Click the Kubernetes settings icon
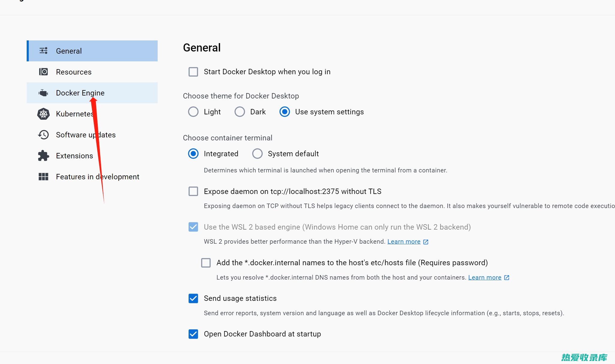Image resolution: width=615 pixels, height=364 pixels. point(43,113)
